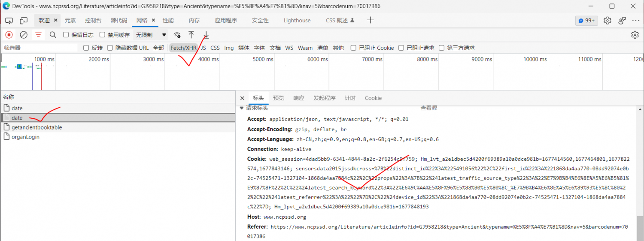
Task: Check the 禁用缓存 option
Action: click(x=102, y=35)
